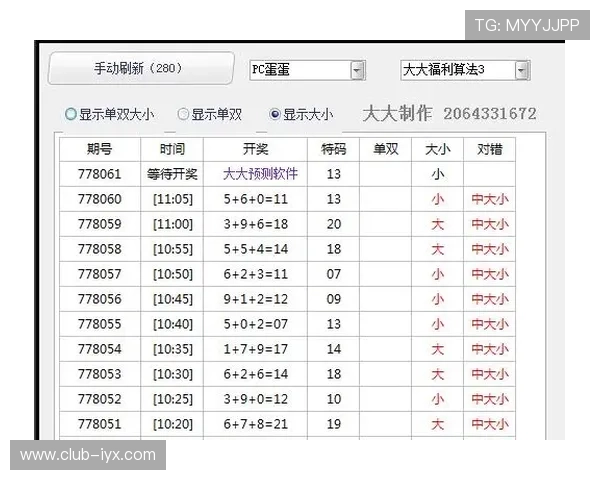The width and height of the screenshot is (600, 480).
Task: Click the result 1+7+9=17 cell
Action: pyautogui.click(x=255, y=349)
